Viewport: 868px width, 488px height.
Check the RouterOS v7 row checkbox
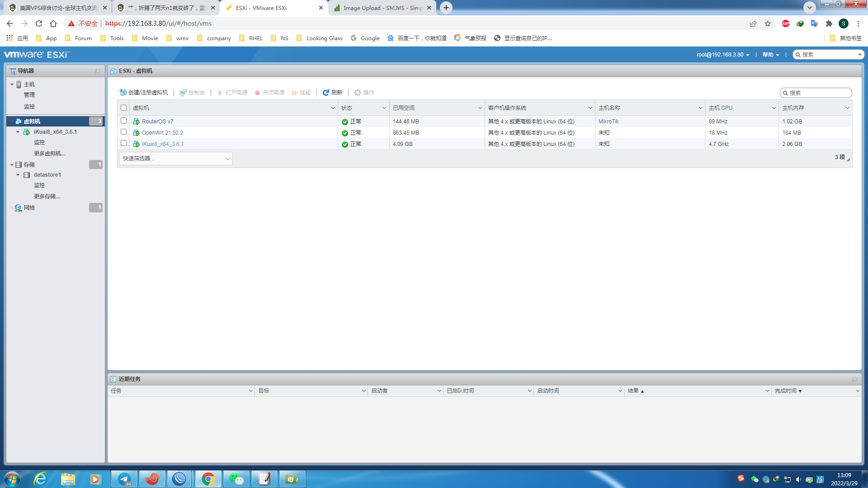124,121
